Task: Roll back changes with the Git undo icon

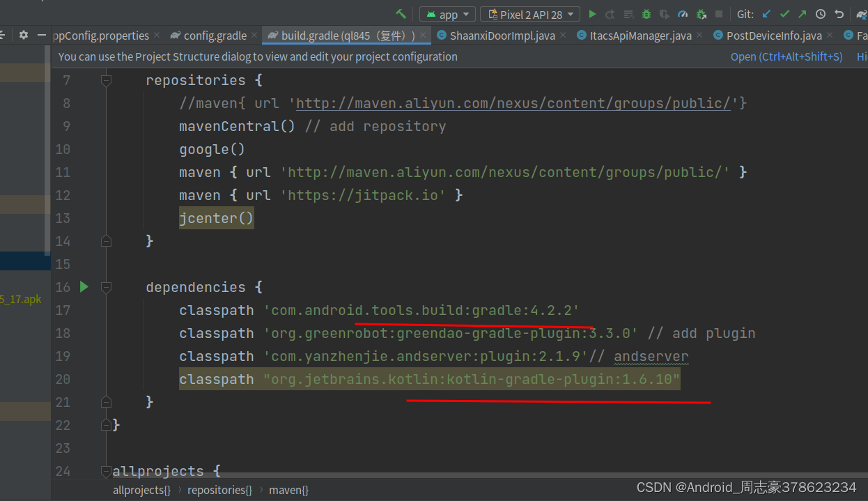Action: tap(837, 13)
